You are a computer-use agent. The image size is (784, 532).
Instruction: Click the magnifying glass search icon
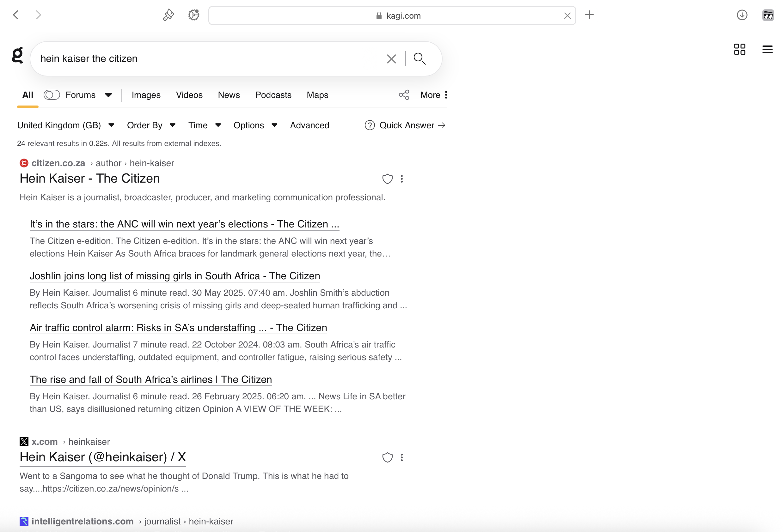point(419,59)
